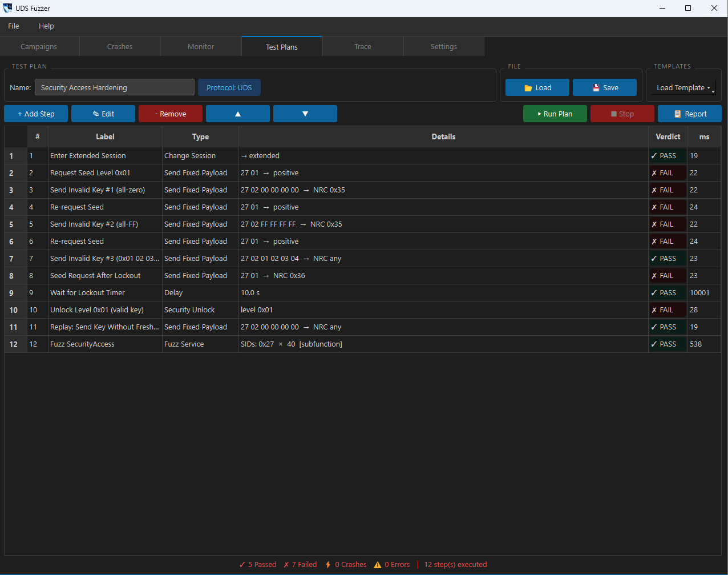Screen dimensions: 728x575
Task: Click '0 Crashes' lightning status indicator
Action: click(346, 564)
